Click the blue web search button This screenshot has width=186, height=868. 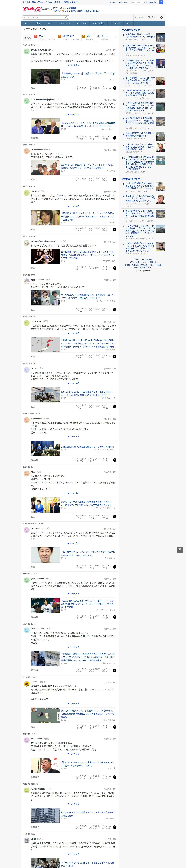(161, 2)
